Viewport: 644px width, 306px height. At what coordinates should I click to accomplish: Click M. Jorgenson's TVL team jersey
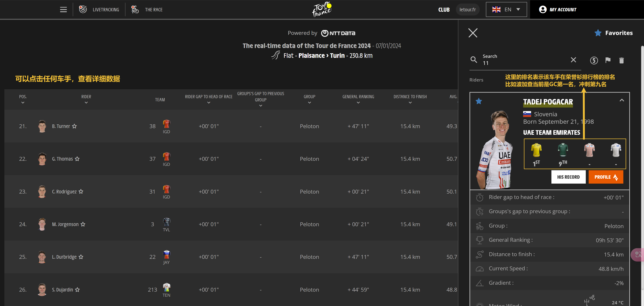pyautogui.click(x=167, y=222)
